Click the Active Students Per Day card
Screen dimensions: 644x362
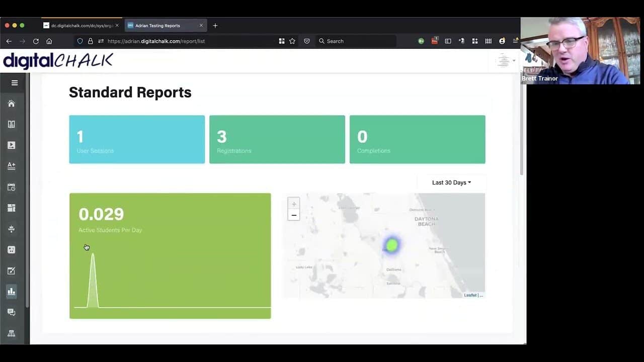pos(170,256)
